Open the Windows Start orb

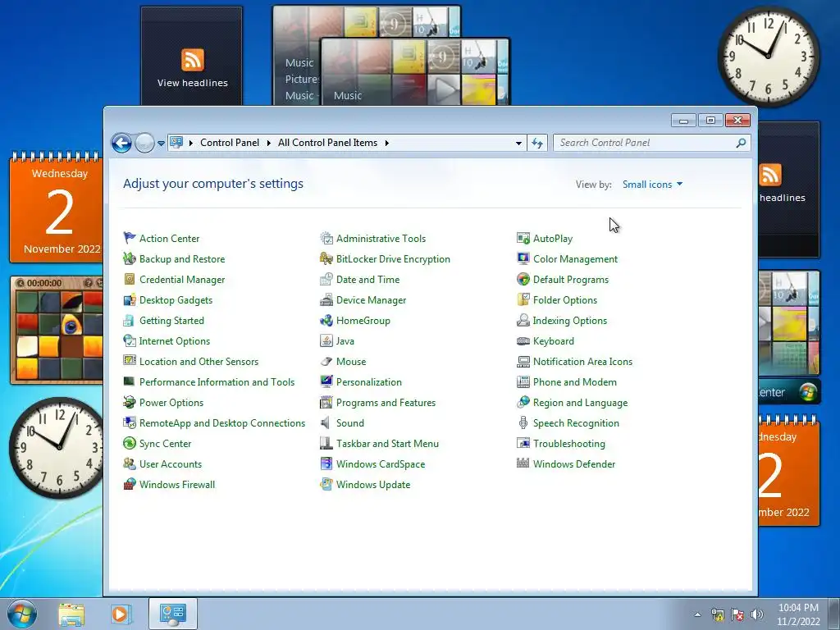(22, 614)
